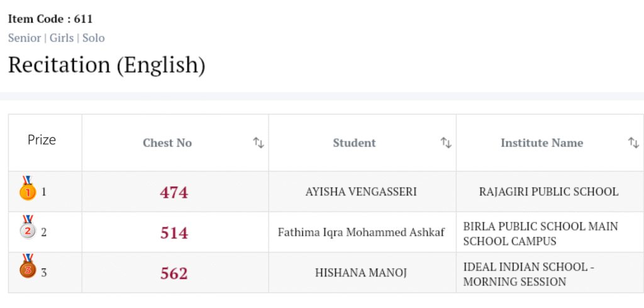Click student name AYISHA VENGASSERI
Image resolution: width=644 pixels, height=308 pixels.
click(x=361, y=191)
